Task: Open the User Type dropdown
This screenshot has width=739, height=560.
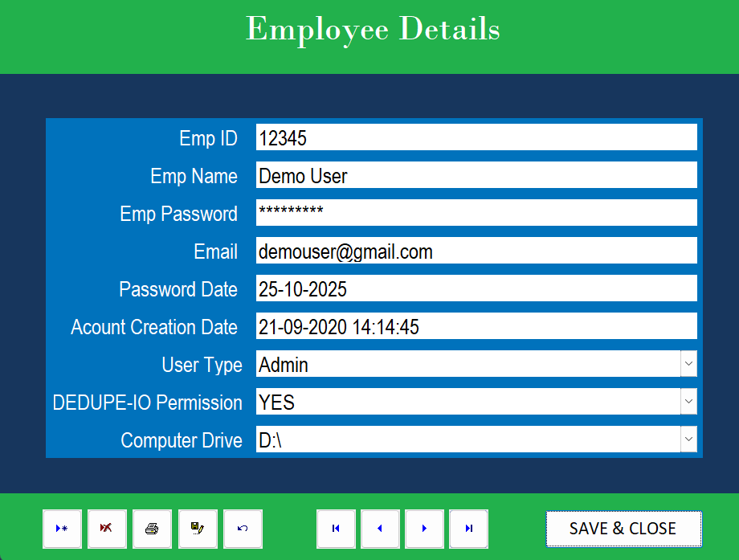Action: tap(688, 364)
